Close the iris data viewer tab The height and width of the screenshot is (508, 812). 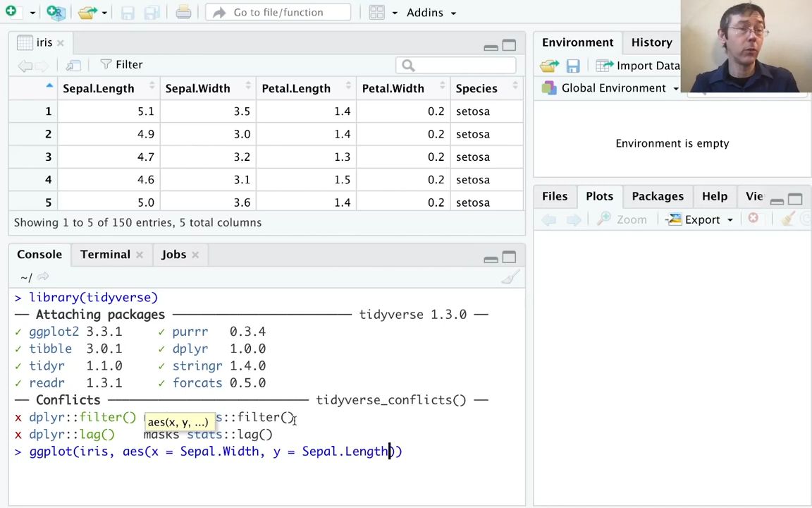[61, 43]
